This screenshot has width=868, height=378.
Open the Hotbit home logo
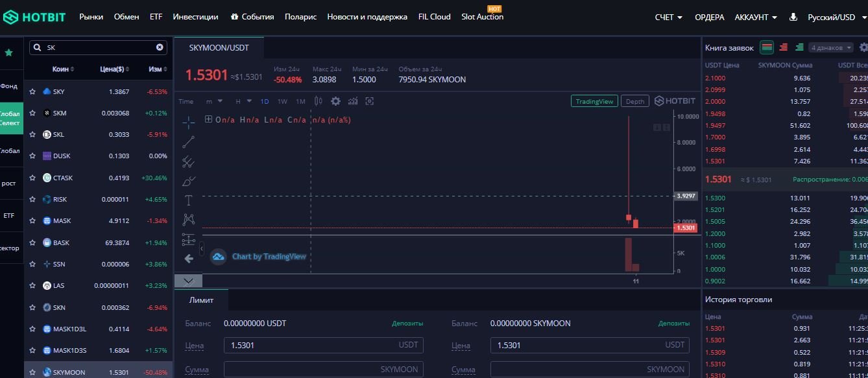click(34, 18)
